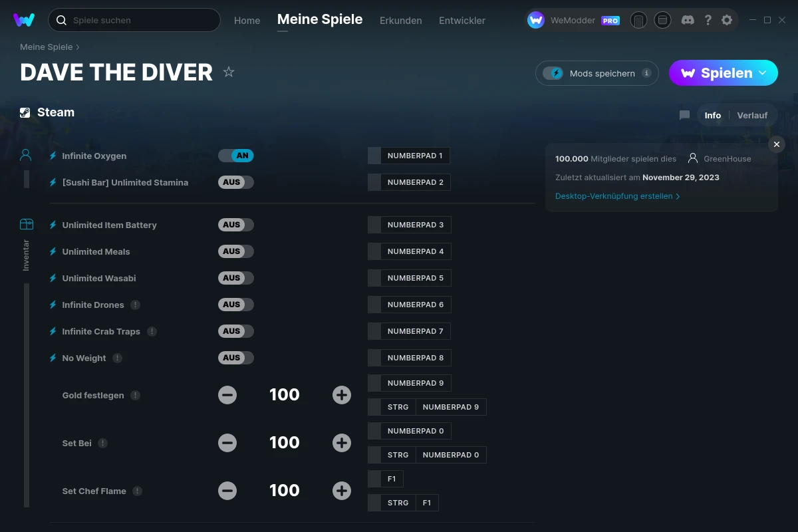Screen dimensions: 798x532
Task: Enable Unlimited Item Battery toggle
Action: pos(236,225)
